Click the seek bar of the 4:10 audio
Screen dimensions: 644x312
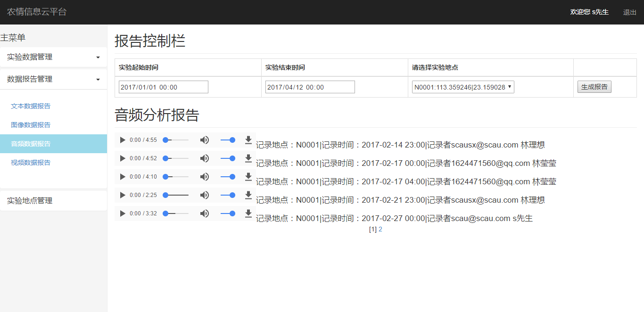[176, 177]
